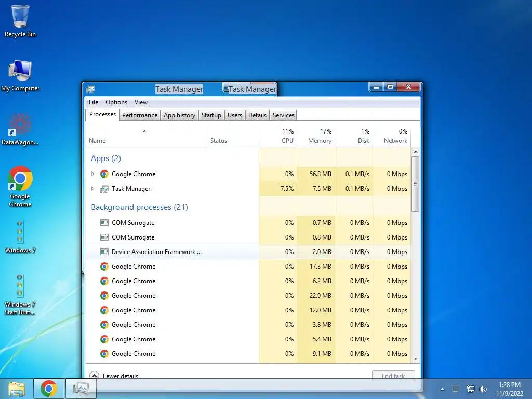Select Chrome process icon using 6.2 MB
Screen dimensions: 532x399
[104, 281]
